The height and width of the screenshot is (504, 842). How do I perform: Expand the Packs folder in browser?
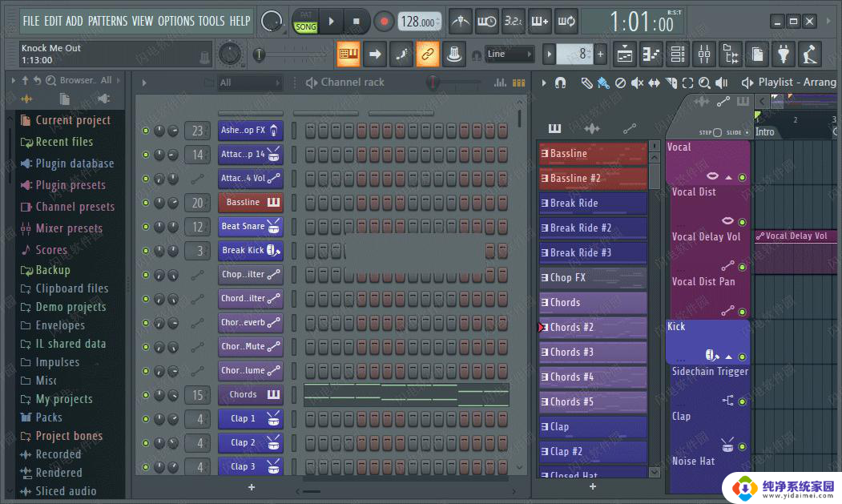(x=41, y=417)
